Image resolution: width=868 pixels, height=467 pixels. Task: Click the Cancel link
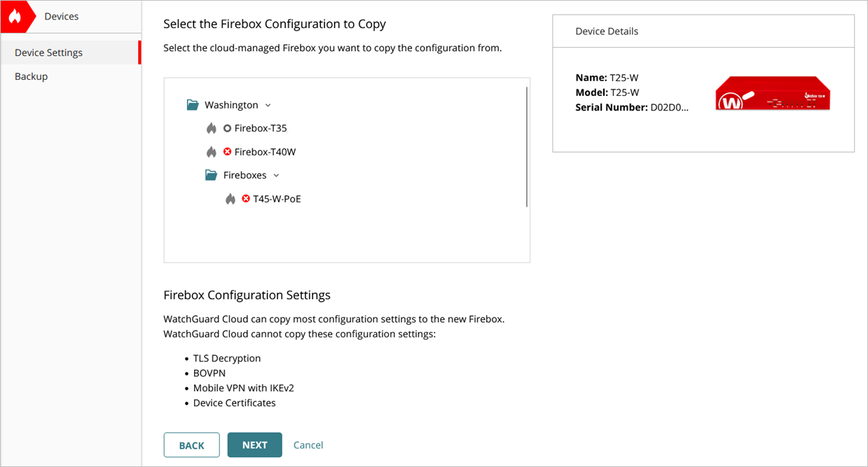pos(308,445)
